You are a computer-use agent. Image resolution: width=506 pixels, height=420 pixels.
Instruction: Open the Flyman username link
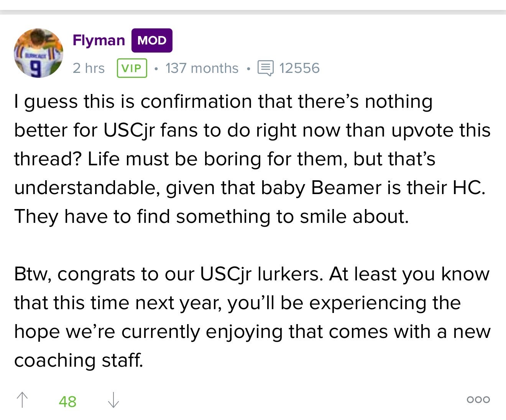[x=99, y=40]
